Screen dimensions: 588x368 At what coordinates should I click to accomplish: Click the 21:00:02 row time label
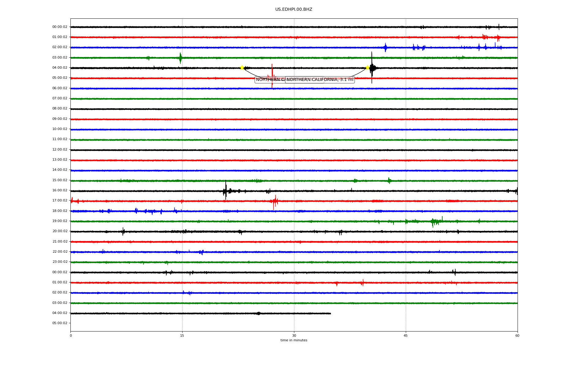60,242
